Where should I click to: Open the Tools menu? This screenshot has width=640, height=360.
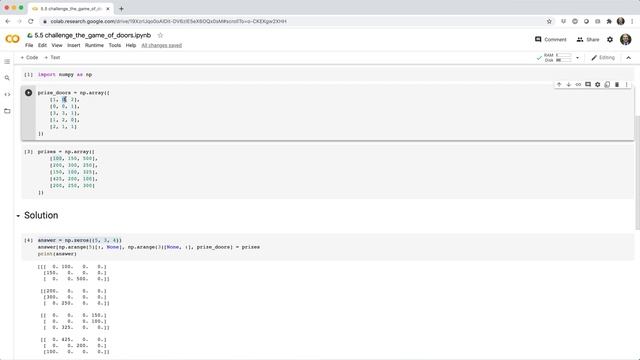(115, 45)
